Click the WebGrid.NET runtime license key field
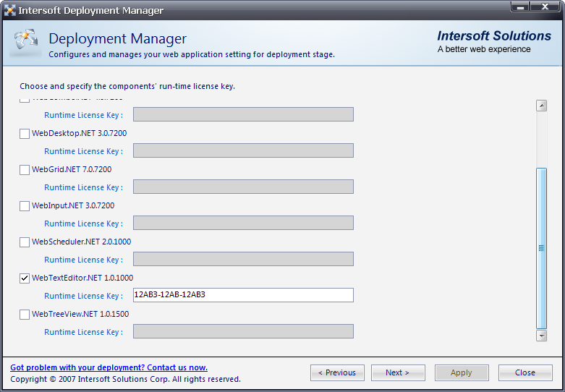 coord(243,187)
